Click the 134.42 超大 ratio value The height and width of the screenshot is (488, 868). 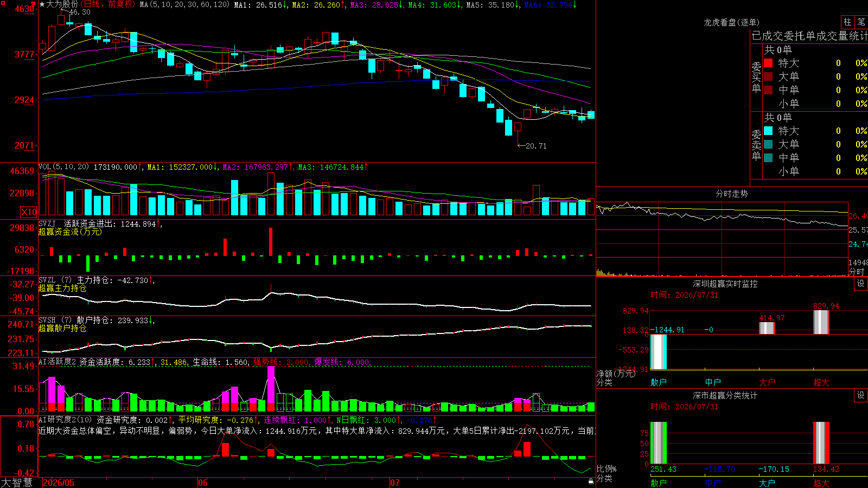pos(826,469)
